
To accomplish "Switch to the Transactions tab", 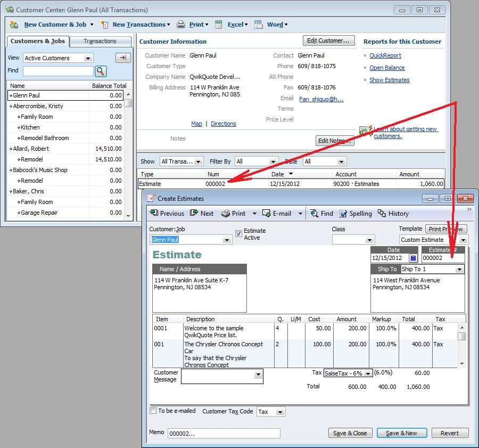I will click(x=100, y=41).
